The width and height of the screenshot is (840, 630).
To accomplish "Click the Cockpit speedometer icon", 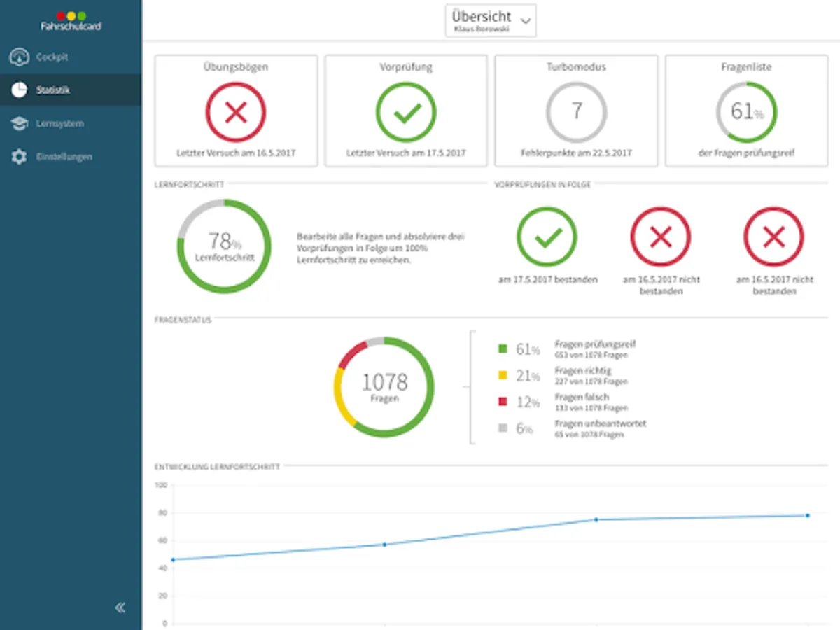I will pos(19,57).
